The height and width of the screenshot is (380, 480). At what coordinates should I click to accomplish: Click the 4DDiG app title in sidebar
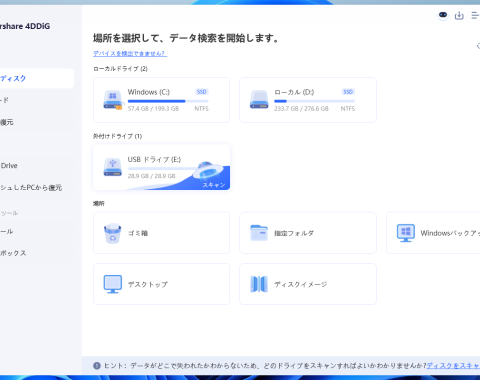click(x=25, y=26)
